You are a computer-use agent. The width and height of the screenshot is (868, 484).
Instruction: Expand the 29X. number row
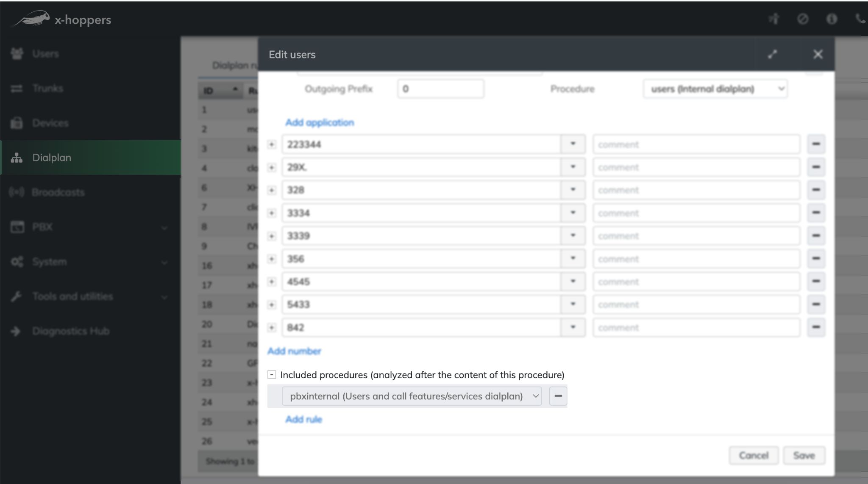[272, 168]
